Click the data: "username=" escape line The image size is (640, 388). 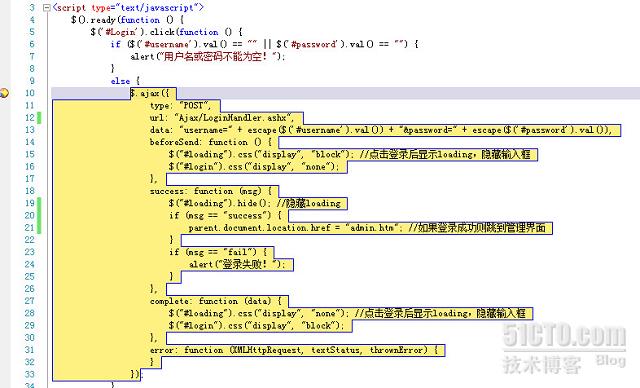(381, 130)
